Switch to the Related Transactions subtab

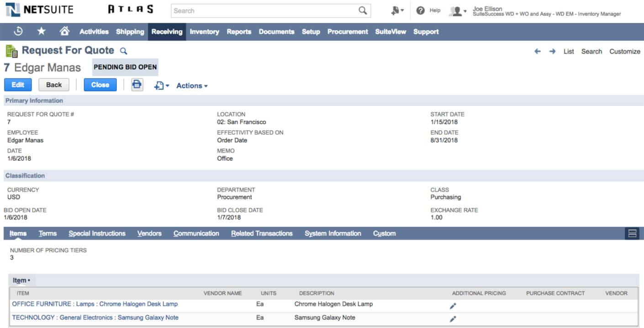pyautogui.click(x=262, y=233)
